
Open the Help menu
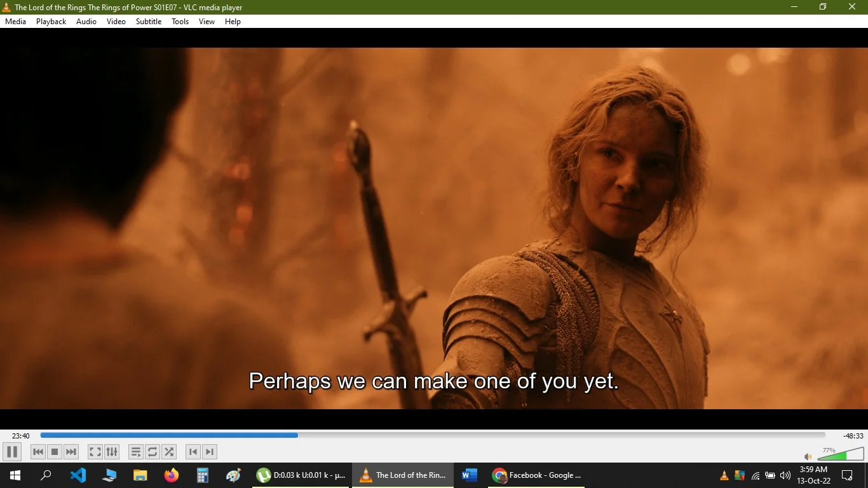(233, 22)
